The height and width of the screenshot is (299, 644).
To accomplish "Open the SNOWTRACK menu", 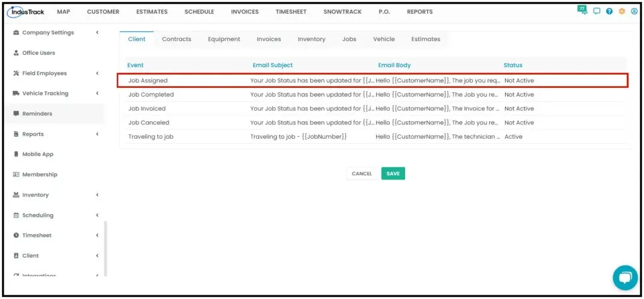I will click(x=343, y=12).
